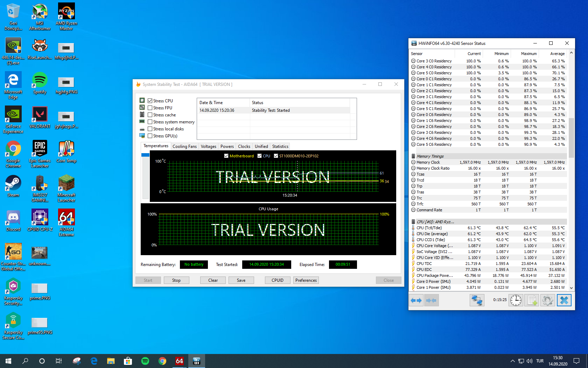Click Clear button in AIDA64
588x368 pixels.
(x=213, y=280)
